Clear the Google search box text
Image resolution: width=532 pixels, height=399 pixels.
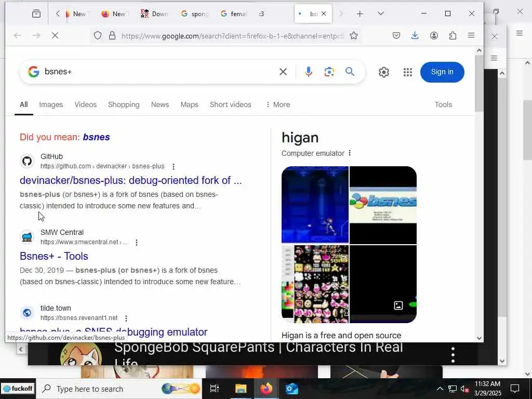pos(283,72)
